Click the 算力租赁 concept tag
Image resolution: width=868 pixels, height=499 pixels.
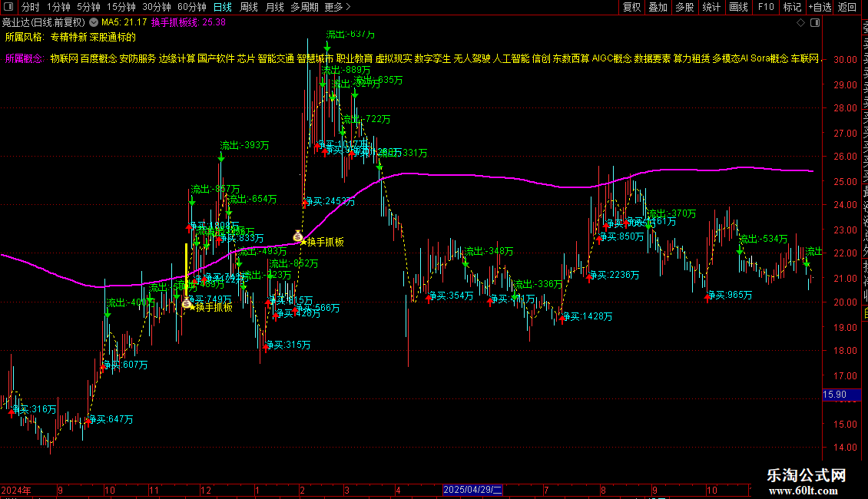point(691,58)
